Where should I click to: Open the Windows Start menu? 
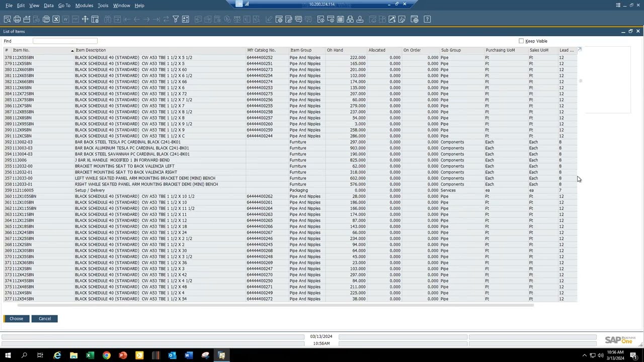click(x=8, y=355)
